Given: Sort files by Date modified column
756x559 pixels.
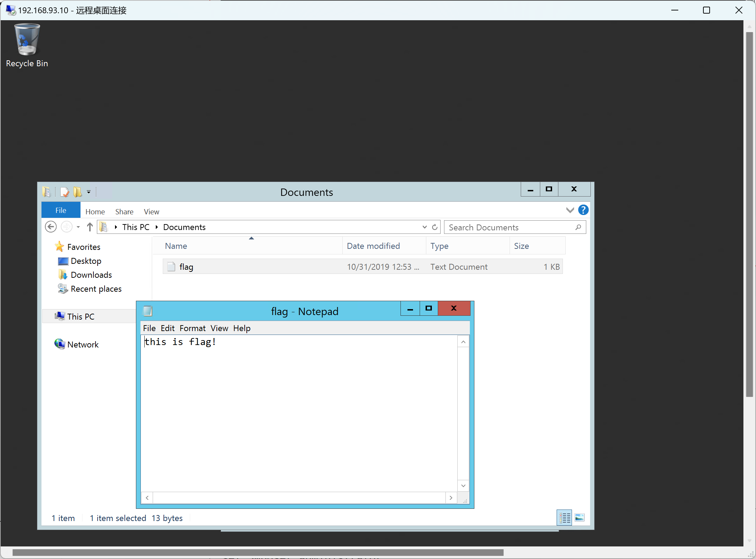Looking at the screenshot, I should pos(373,246).
